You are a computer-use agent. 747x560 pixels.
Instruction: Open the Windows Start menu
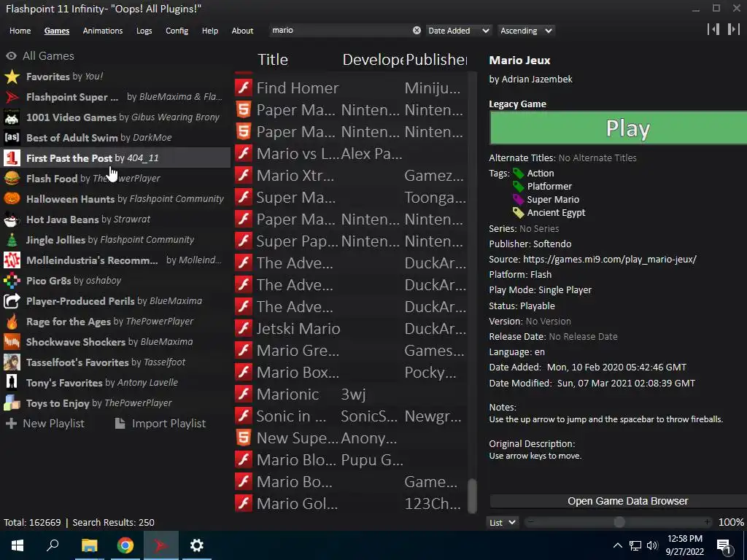[x=18, y=545]
